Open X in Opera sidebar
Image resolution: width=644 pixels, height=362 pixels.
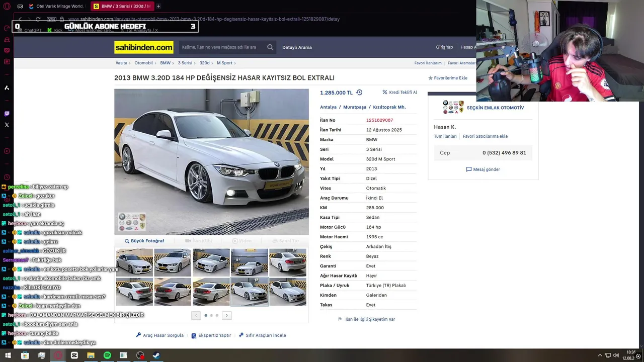7,125
